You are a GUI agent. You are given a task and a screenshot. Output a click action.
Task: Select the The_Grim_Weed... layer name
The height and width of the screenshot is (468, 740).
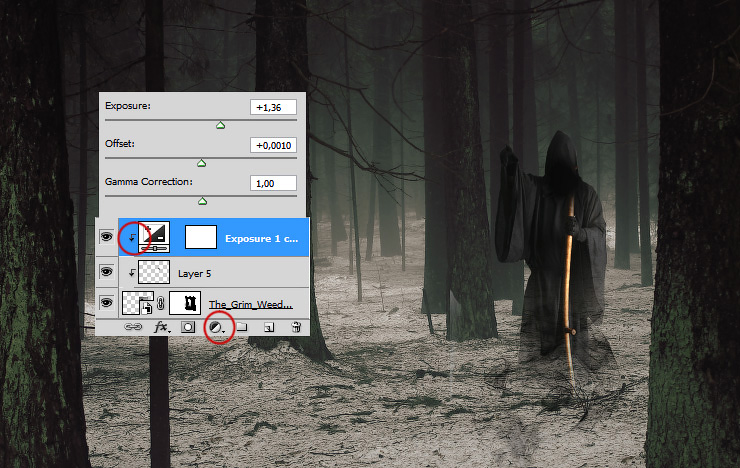(251, 304)
